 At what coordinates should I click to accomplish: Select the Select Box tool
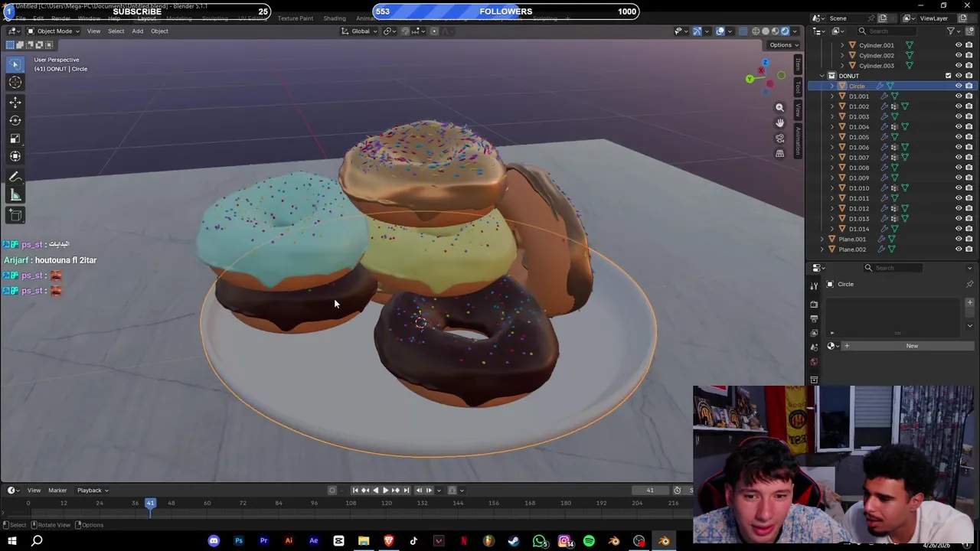coord(15,64)
